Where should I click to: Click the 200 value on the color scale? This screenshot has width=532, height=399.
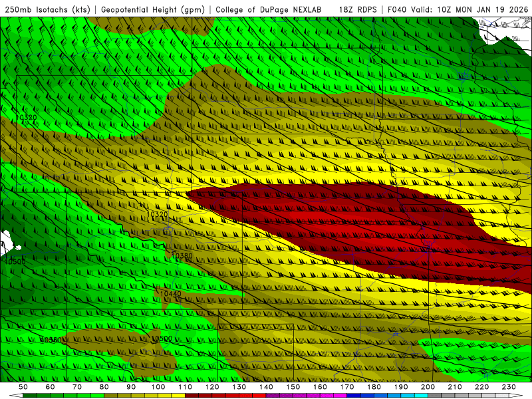tap(428, 387)
